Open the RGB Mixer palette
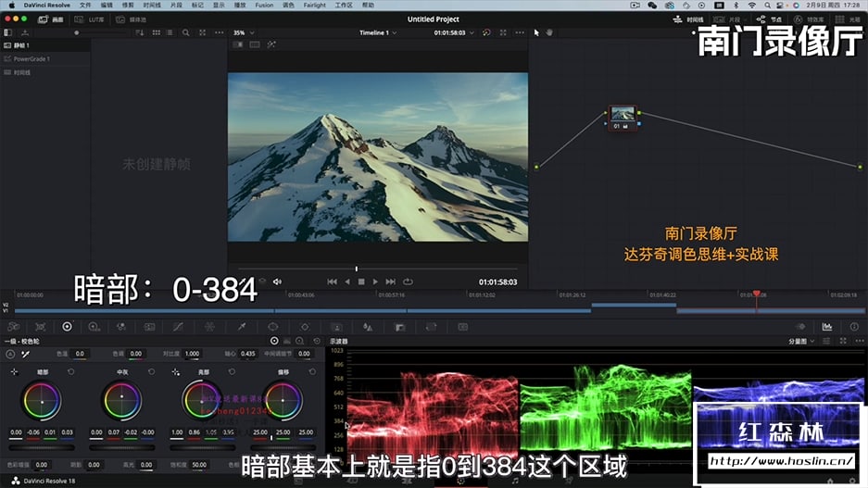Screen dimensions: 868x488 [121, 327]
